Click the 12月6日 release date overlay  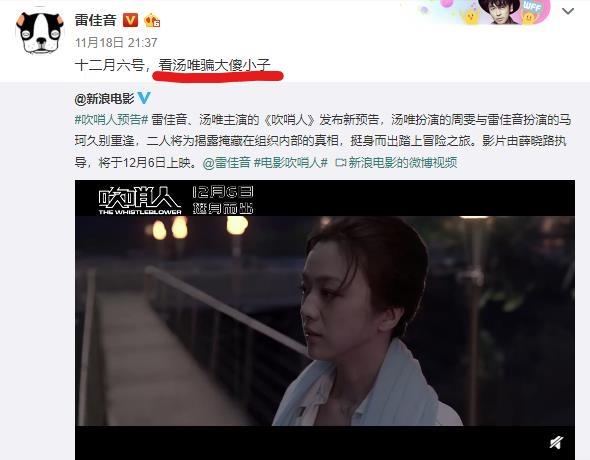(x=223, y=192)
